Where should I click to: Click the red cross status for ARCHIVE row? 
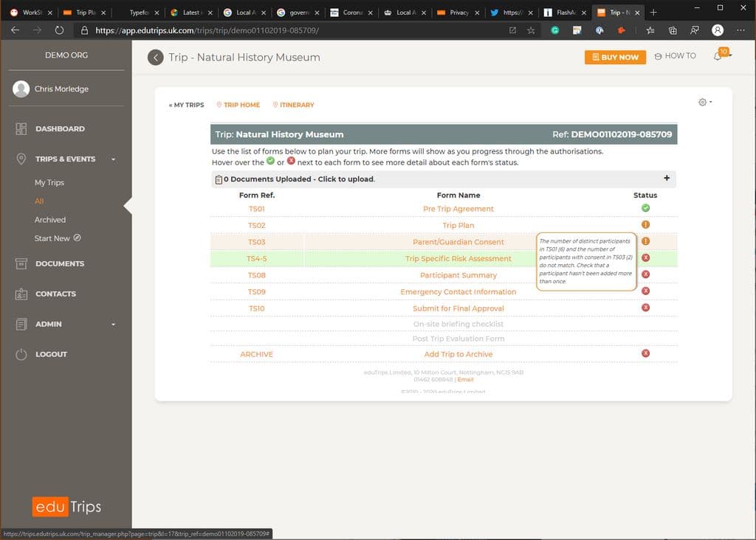pyautogui.click(x=645, y=353)
